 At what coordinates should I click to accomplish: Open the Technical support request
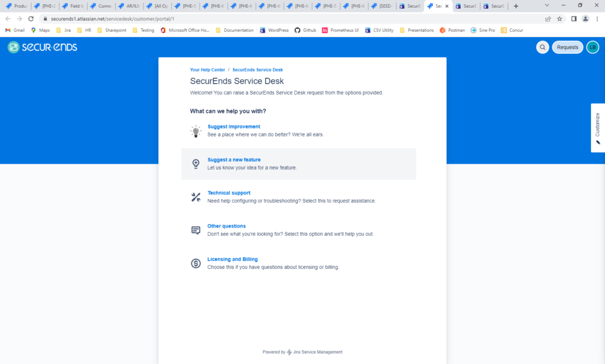click(x=229, y=193)
